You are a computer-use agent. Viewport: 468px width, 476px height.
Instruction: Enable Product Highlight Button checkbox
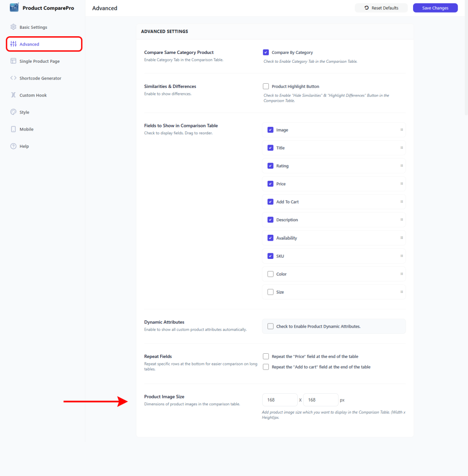pyautogui.click(x=266, y=86)
